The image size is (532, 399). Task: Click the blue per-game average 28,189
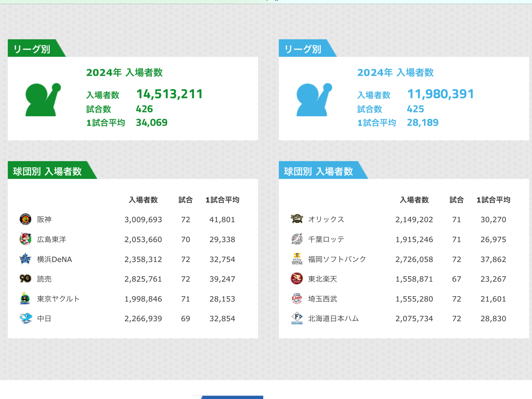tap(423, 123)
